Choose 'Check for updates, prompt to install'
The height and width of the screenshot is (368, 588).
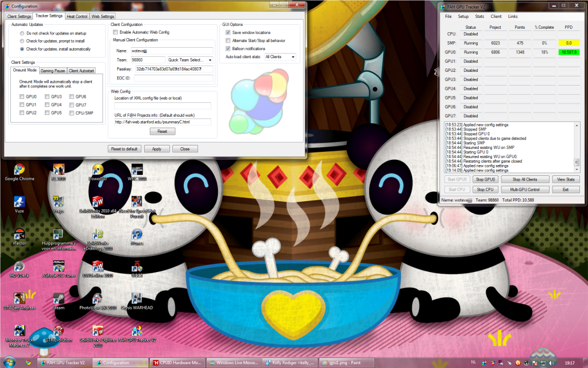pyautogui.click(x=22, y=41)
